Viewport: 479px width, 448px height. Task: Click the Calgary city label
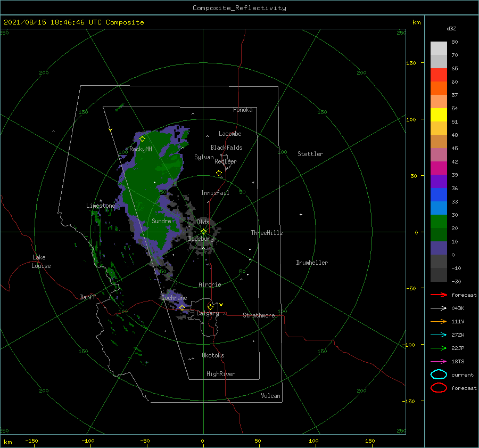click(x=208, y=313)
